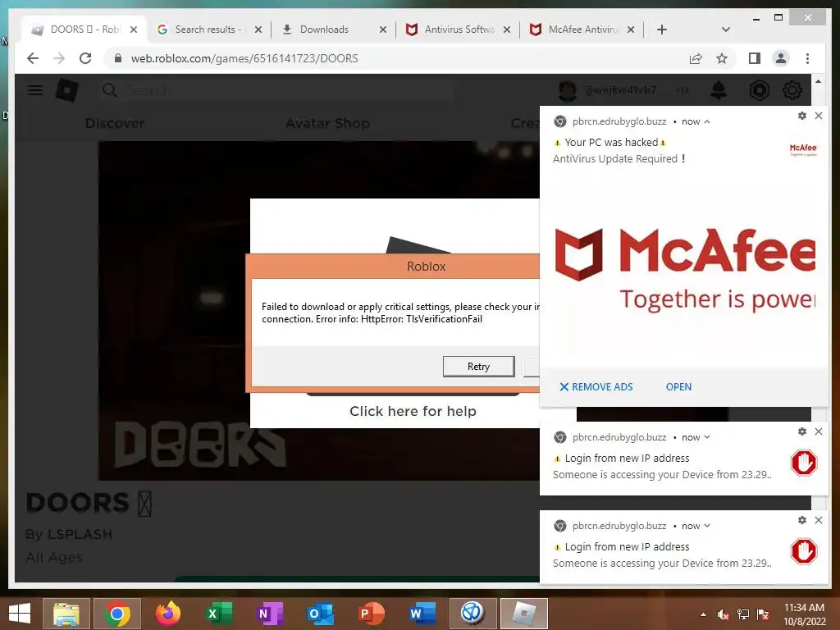The width and height of the screenshot is (840, 630).
Task: Click REMOVE ADS in the McAfee notification
Action: (596, 387)
